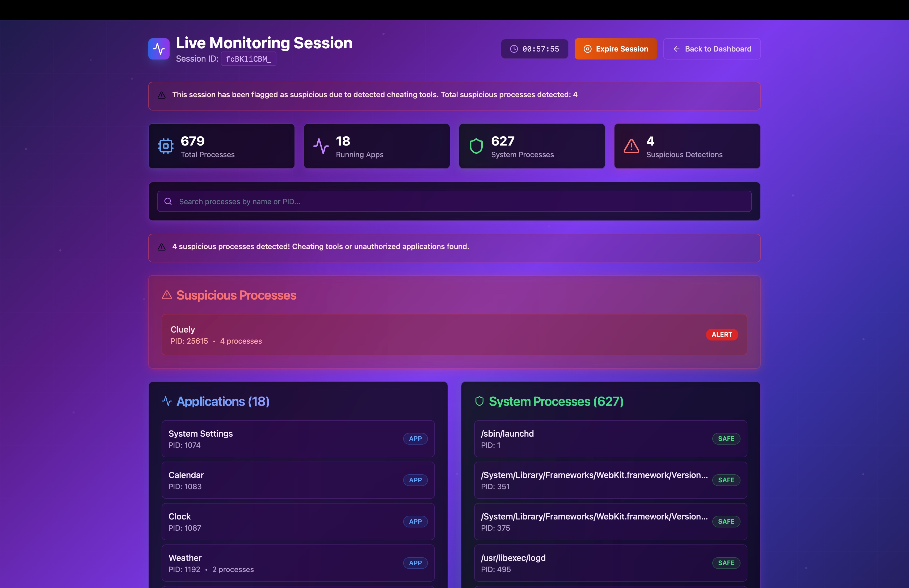The width and height of the screenshot is (909, 588).
Task: Click the System Processes (627) heading
Action: (556, 401)
